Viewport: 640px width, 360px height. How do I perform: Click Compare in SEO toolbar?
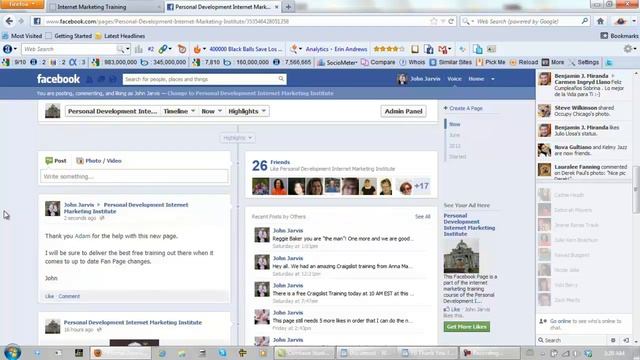378,62
